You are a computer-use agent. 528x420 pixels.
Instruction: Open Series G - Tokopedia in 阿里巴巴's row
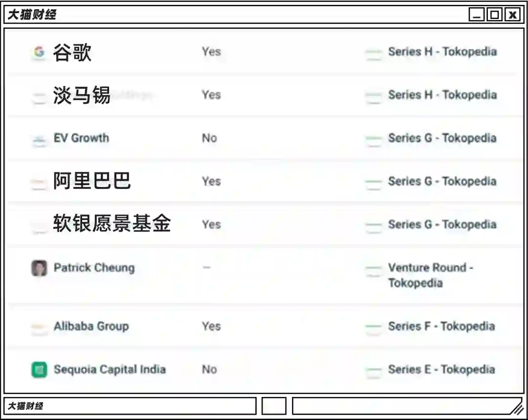pos(442,181)
